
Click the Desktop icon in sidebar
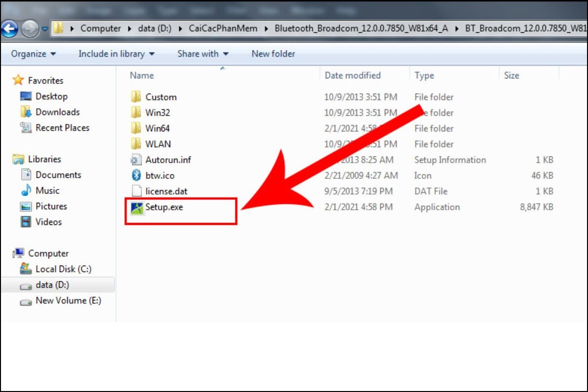coord(26,96)
